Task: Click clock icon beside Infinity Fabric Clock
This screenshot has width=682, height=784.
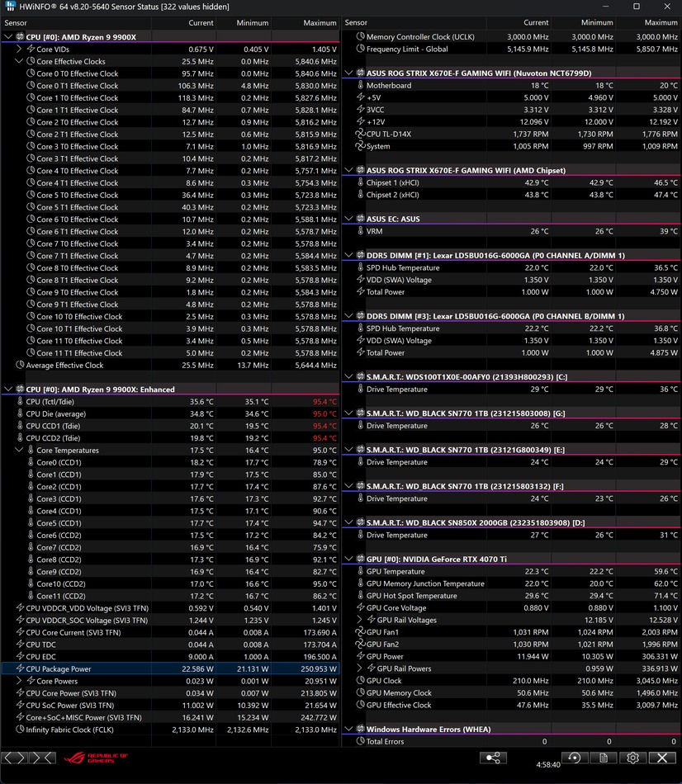Action: [20, 730]
